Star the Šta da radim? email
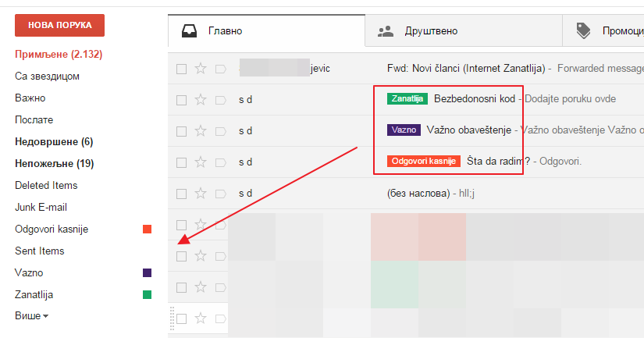The width and height of the screenshot is (644, 338). (201, 162)
